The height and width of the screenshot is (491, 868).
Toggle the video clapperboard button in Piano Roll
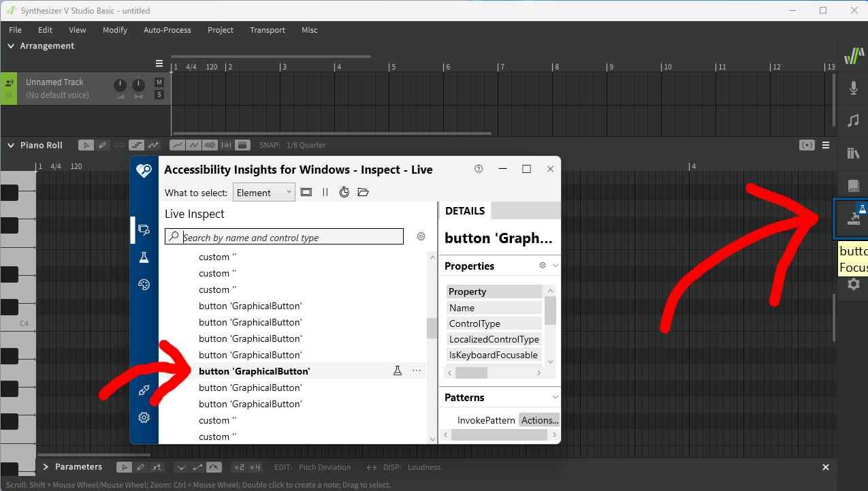[243, 145]
